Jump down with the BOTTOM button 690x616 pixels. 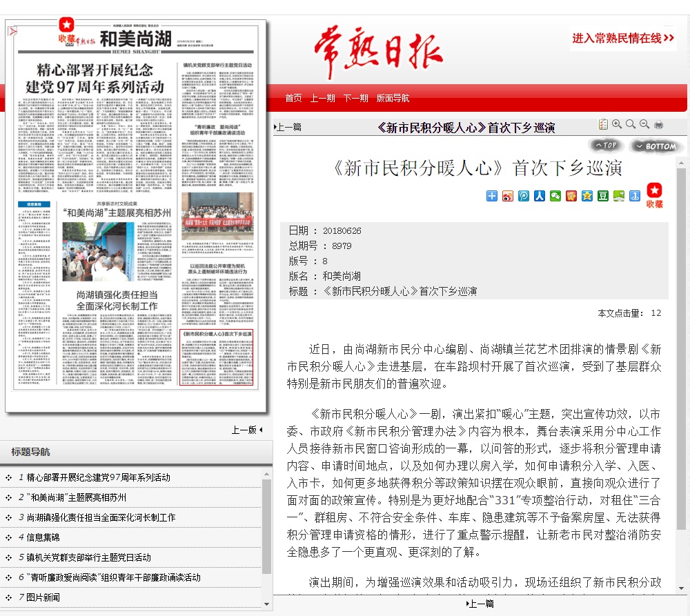click(x=656, y=146)
